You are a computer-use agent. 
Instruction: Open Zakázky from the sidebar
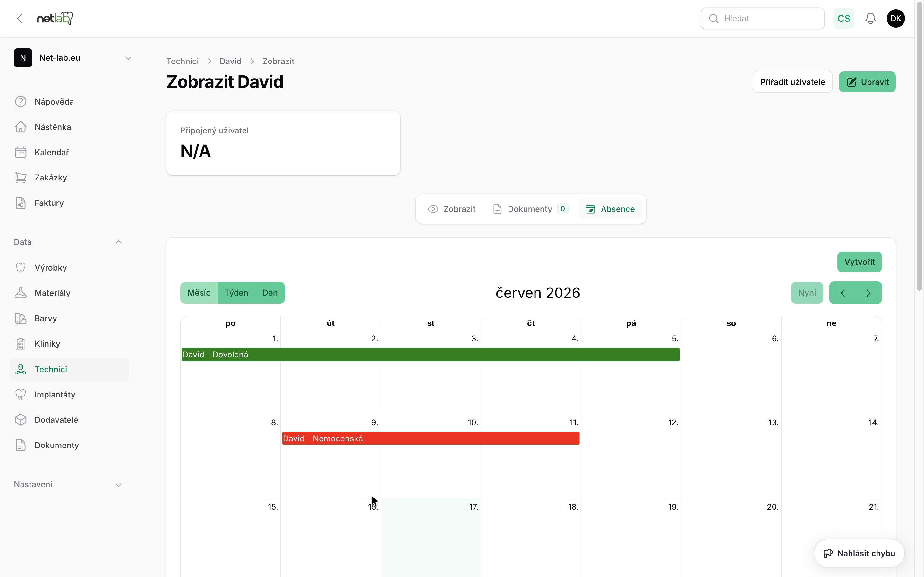[69, 178]
